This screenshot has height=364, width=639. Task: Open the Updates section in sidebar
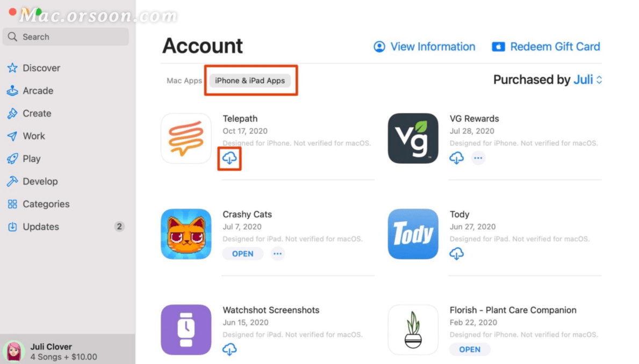[x=41, y=227]
